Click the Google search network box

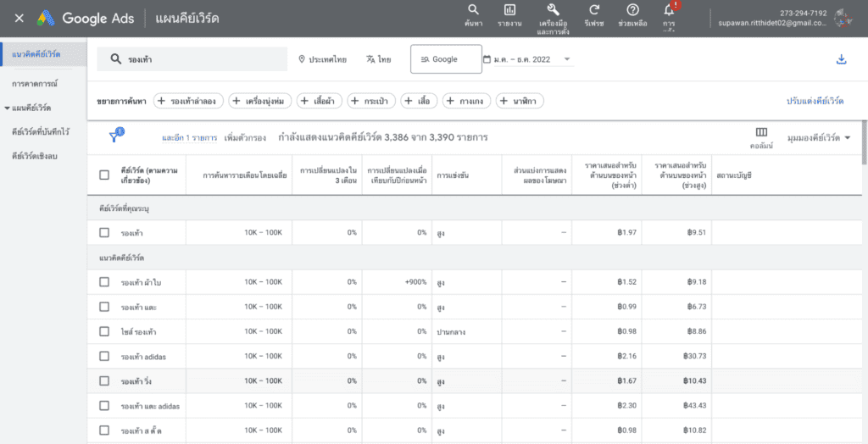(446, 59)
